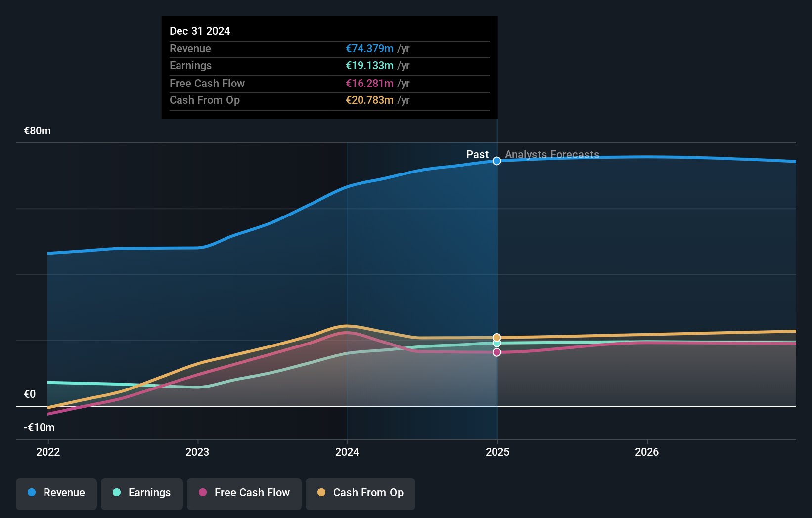
Task: Click the Free Cash Flow tooltip row label
Action: point(207,83)
